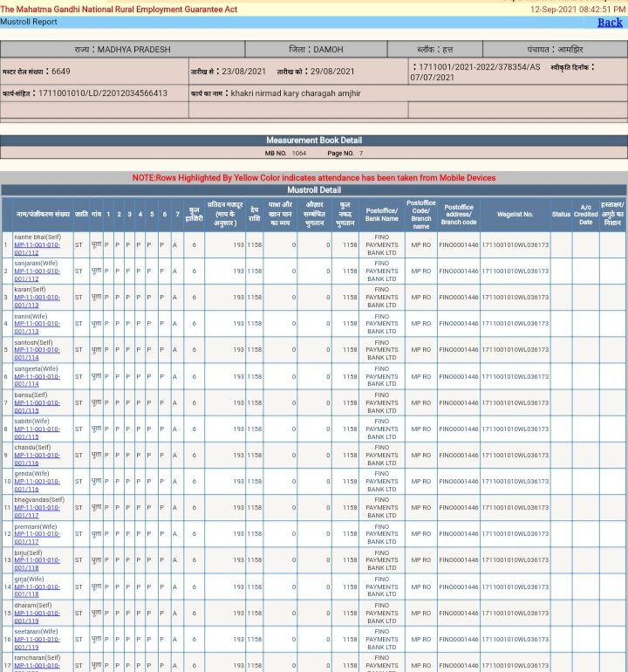Open birju(Self) registration number link
628x672 pixels.
(x=37, y=564)
